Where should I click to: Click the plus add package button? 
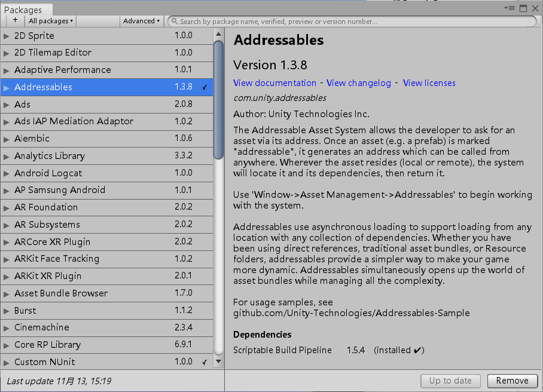[15, 21]
